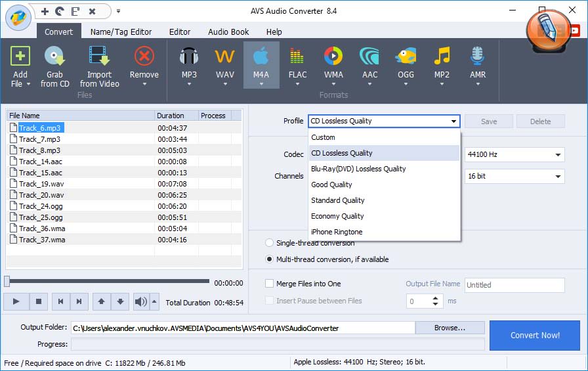Select CD Lossless Quality option
Screen dimensions: 588x371
click(x=384, y=153)
